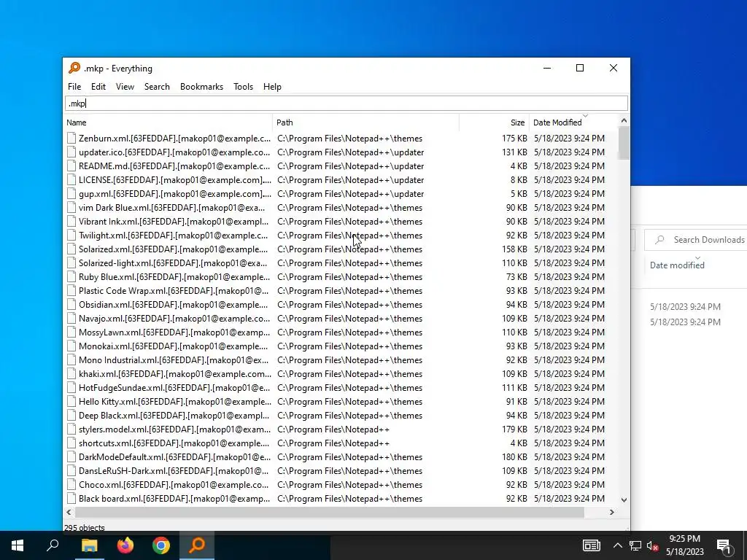
Task: Click the path of stylers.model.xml row
Action: [x=333, y=429]
